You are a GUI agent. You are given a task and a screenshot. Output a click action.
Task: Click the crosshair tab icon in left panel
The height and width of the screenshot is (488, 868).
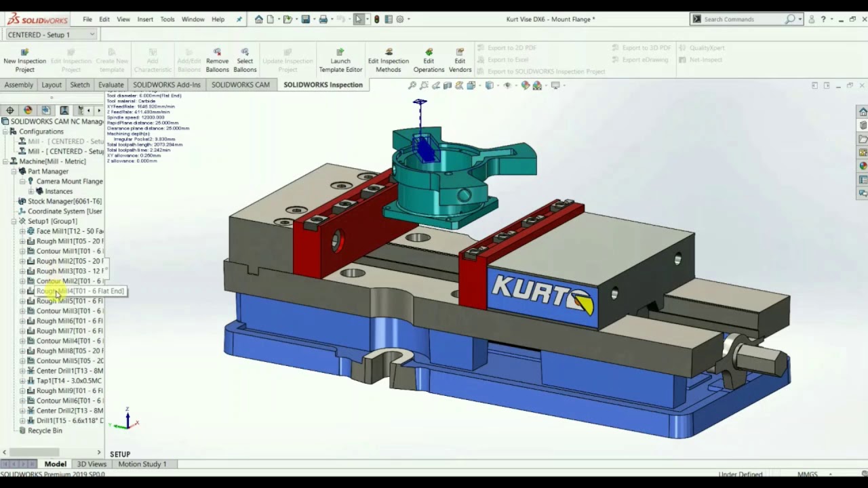coord(9,110)
